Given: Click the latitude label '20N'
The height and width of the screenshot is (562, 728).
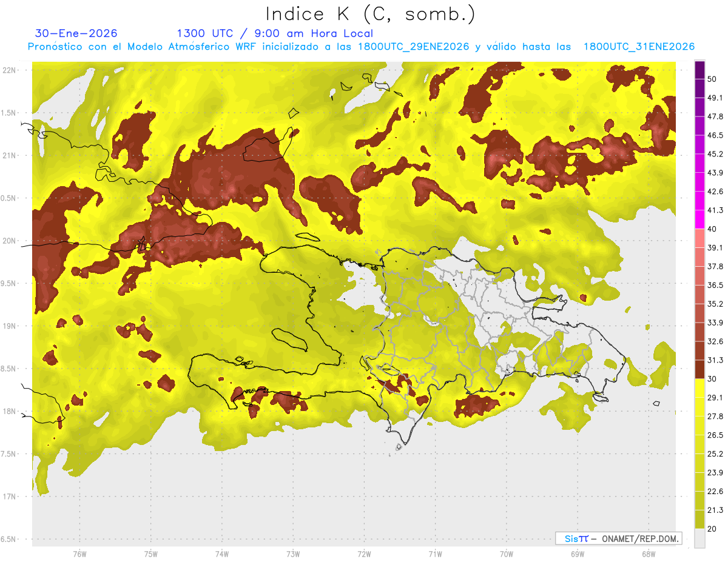Looking at the screenshot, I should (x=10, y=241).
